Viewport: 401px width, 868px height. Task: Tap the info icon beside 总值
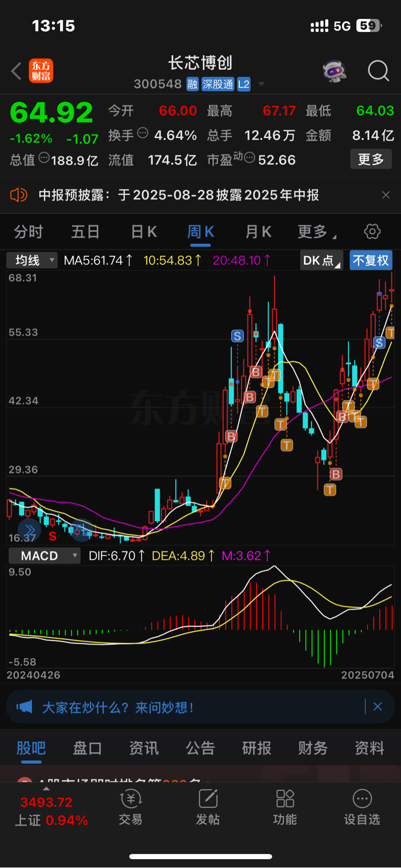point(44,157)
